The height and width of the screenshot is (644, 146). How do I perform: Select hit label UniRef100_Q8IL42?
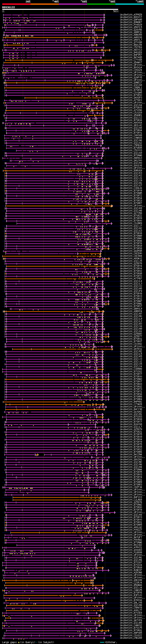pos(131,125)
